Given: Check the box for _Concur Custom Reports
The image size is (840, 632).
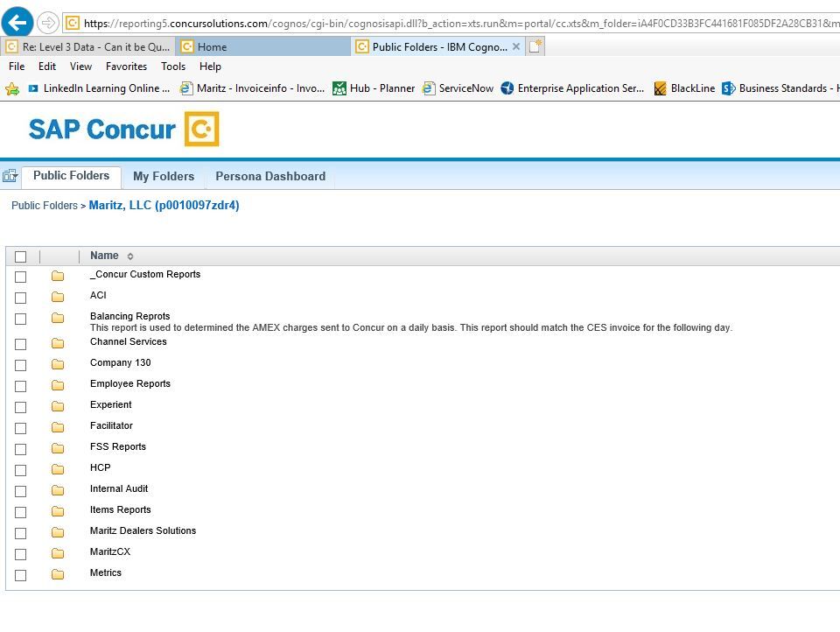Looking at the screenshot, I should coord(20,277).
